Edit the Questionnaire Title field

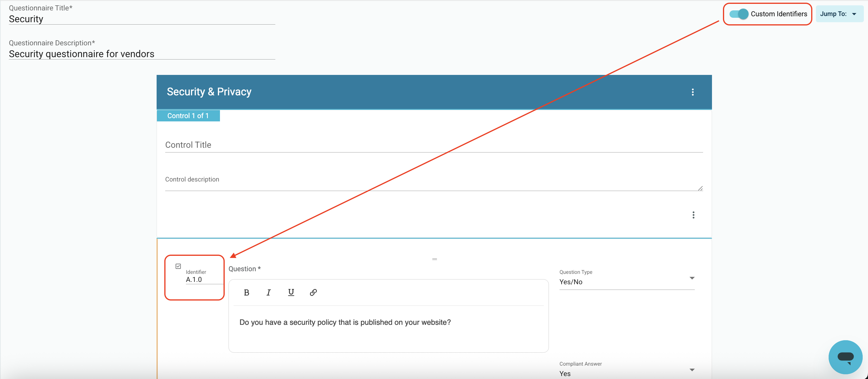pos(142,19)
